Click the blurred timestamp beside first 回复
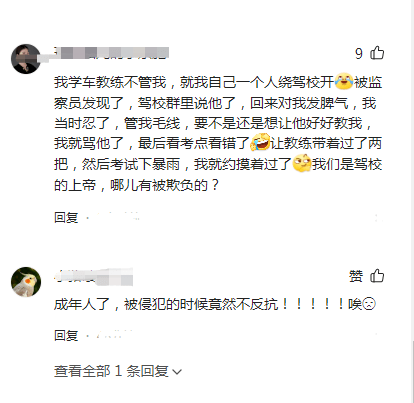Viewport: 414px width, 403px height. click(x=116, y=217)
